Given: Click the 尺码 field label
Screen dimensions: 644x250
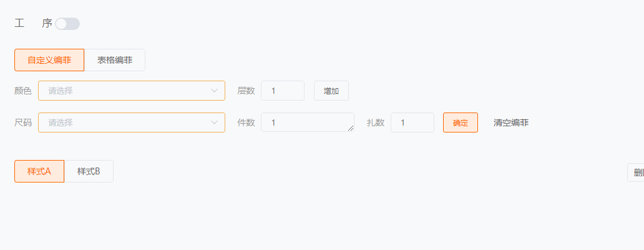Looking at the screenshot, I should 23,122.
